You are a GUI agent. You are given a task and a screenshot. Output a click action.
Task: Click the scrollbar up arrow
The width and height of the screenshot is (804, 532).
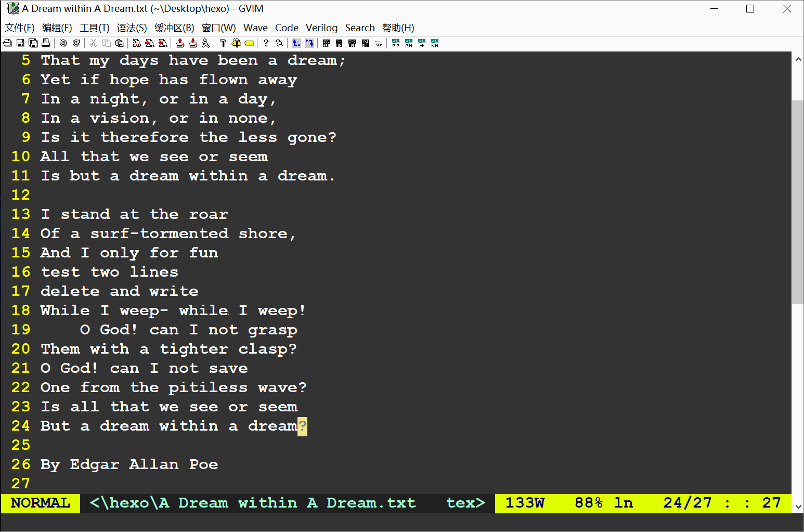(x=798, y=59)
